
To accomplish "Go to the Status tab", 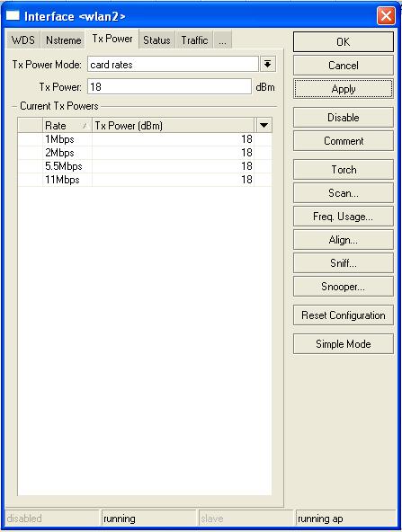I will point(156,40).
